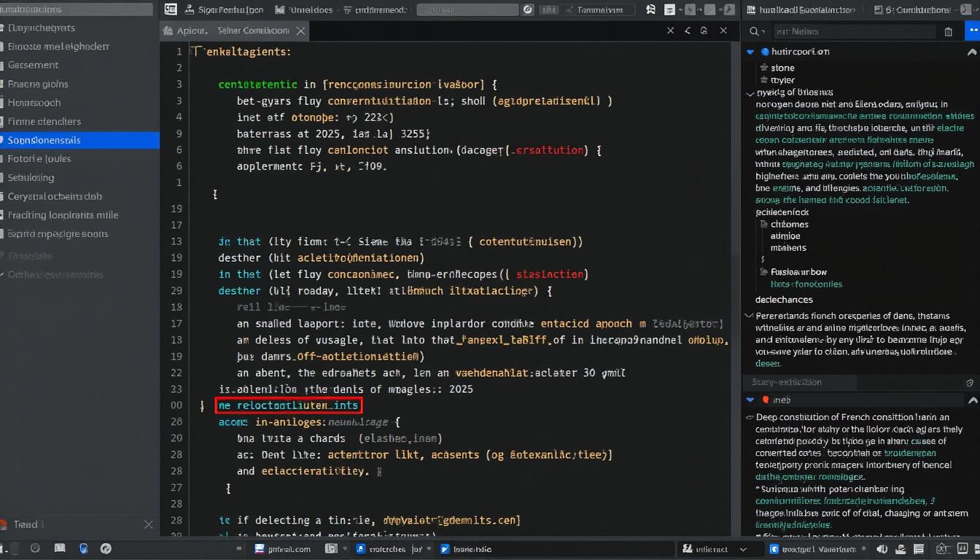Click the trash icon beside the right search field
The width and height of the screenshot is (980, 560).
click(x=948, y=31)
